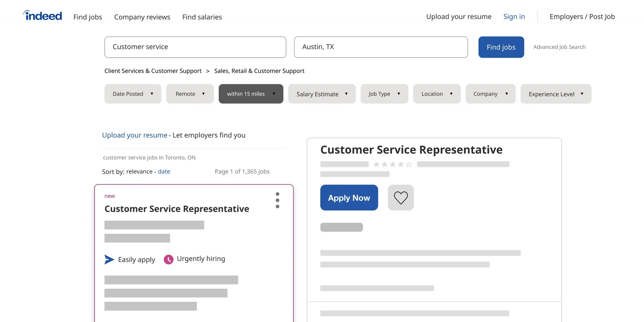
Task: Sort results by date
Action: pos(164,171)
